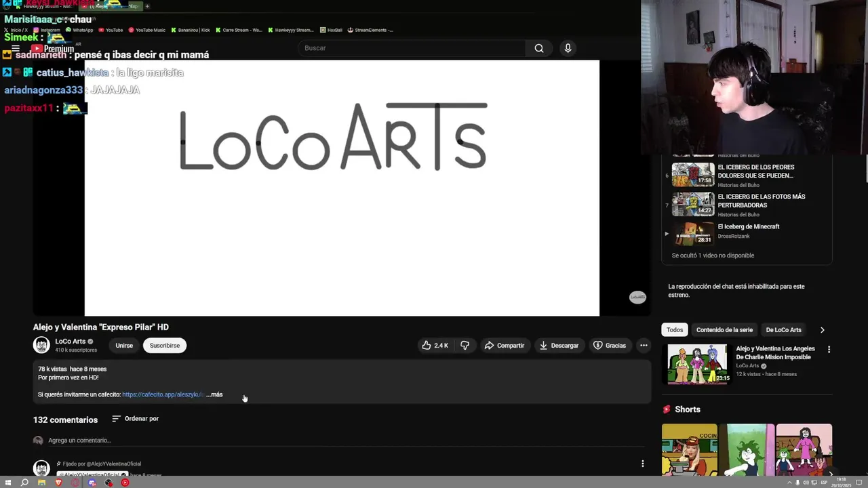Open Windows taskbar search
The height and width of the screenshot is (488, 868).
click(24, 483)
